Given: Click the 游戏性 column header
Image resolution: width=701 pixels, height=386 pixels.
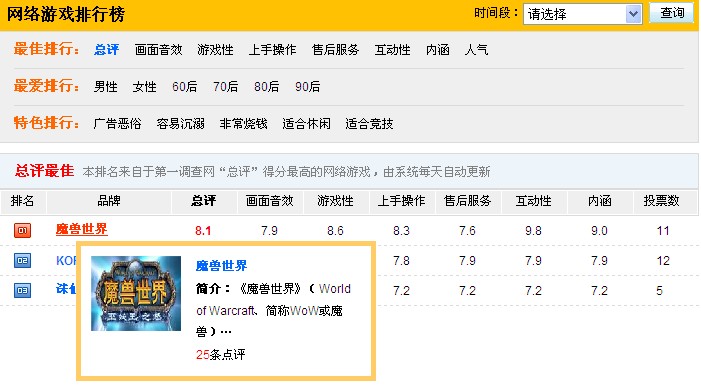Looking at the screenshot, I should [x=335, y=201].
